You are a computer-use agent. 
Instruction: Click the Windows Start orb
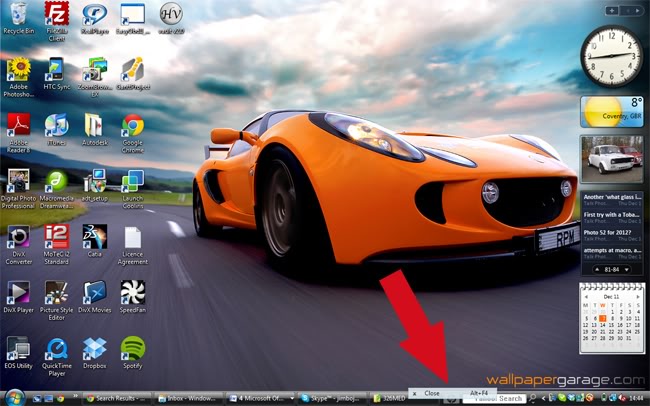click(9, 398)
